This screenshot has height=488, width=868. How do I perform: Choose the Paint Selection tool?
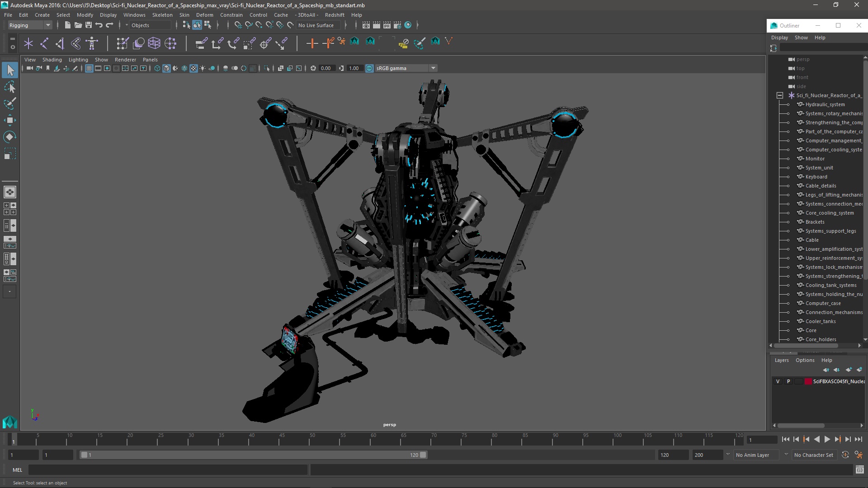click(x=10, y=103)
